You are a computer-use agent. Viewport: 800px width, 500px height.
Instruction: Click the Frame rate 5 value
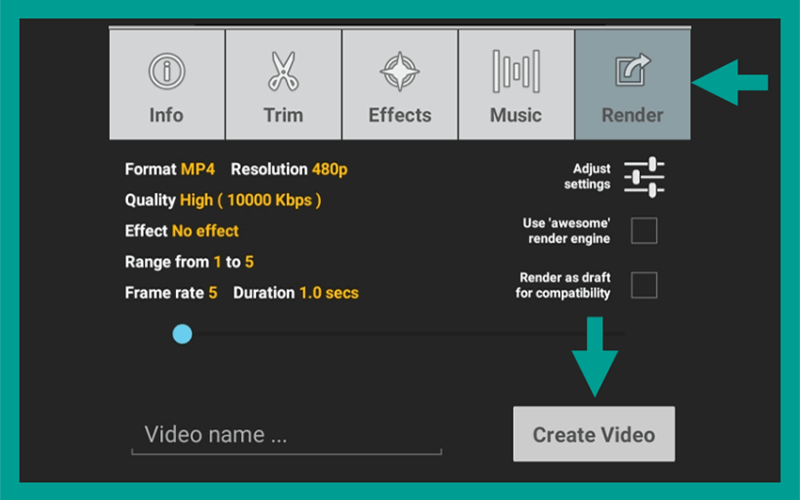213,293
